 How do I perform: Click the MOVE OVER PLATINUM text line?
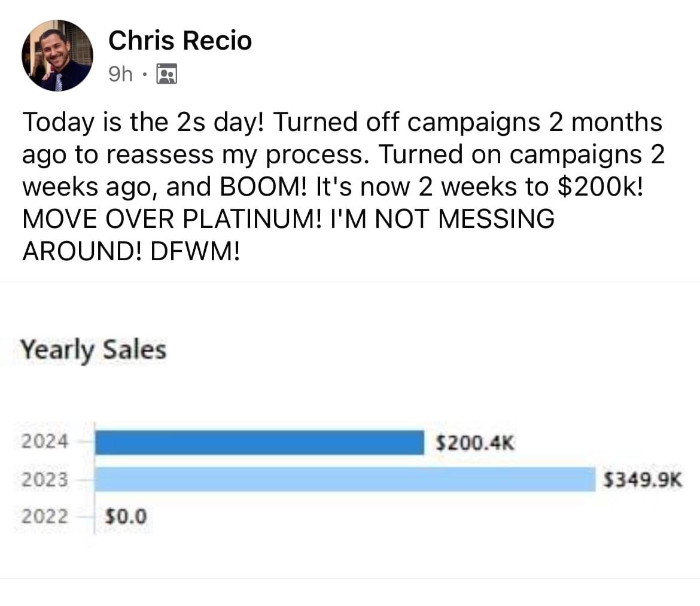pyautogui.click(x=288, y=219)
